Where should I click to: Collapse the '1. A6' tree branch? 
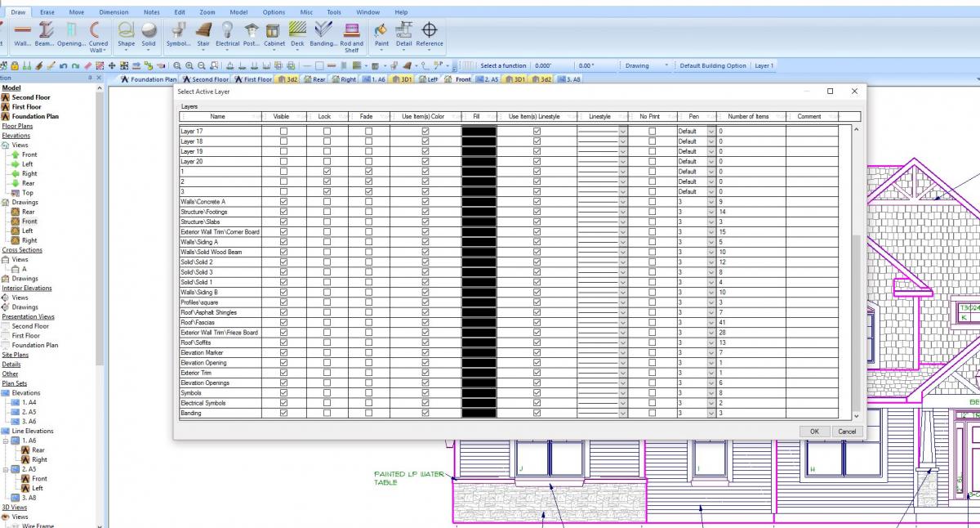(7, 441)
